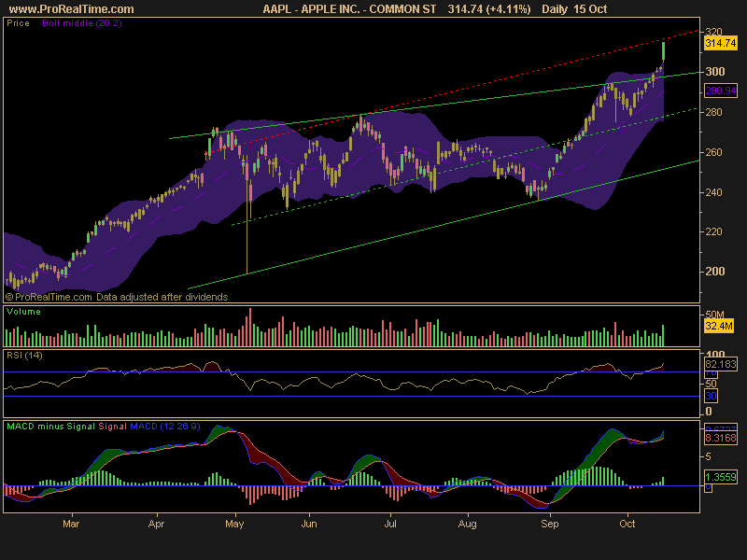Click the 320 price axis label
Screen dimensions: 747x560
click(x=714, y=32)
